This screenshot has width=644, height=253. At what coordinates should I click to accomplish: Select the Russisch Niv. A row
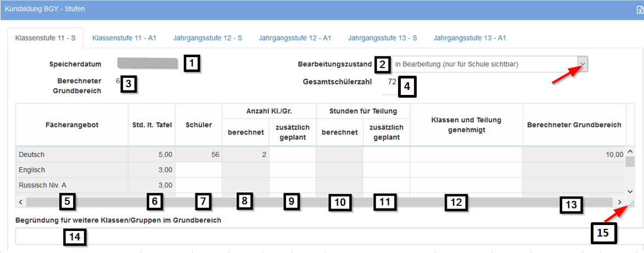pyautogui.click(x=71, y=185)
